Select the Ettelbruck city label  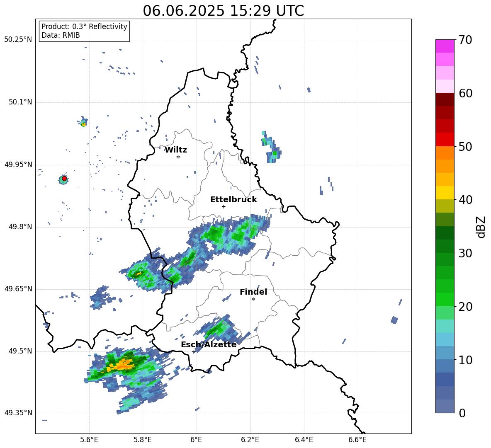(x=233, y=200)
